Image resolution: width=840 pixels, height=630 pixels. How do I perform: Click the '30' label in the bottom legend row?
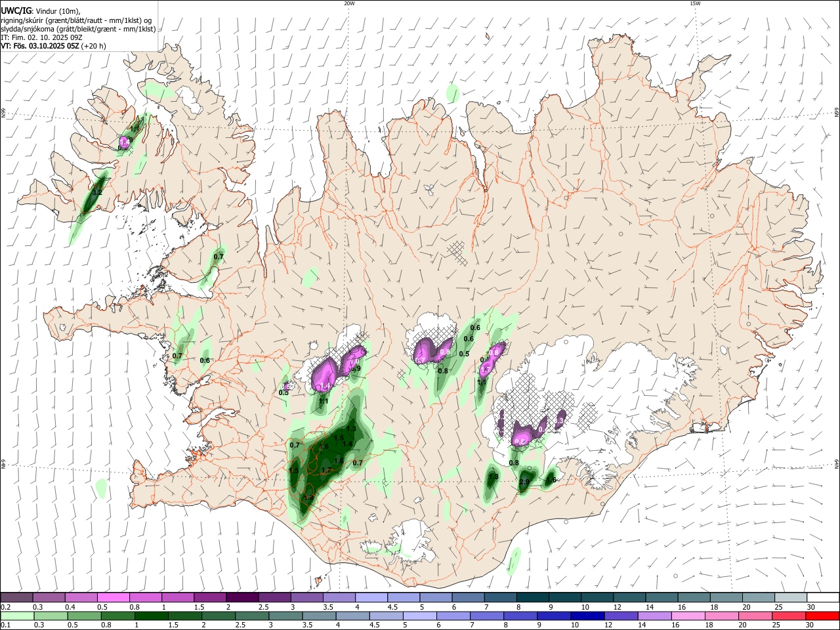point(811,625)
